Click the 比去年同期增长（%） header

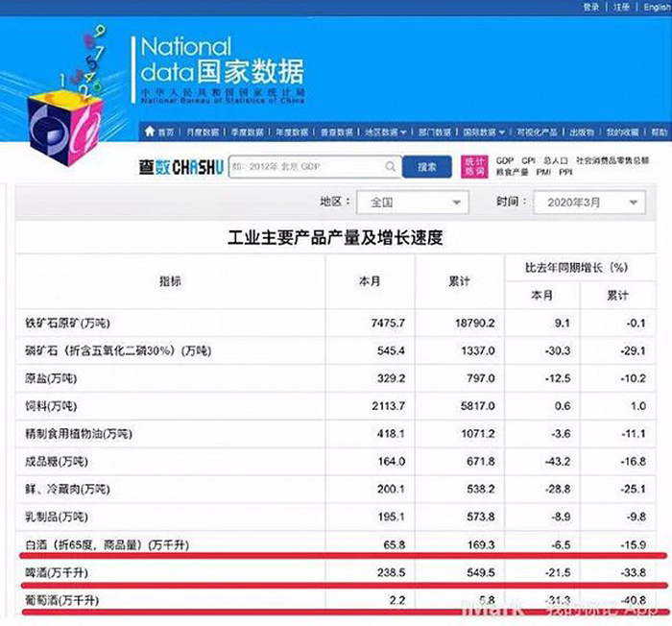576,268
